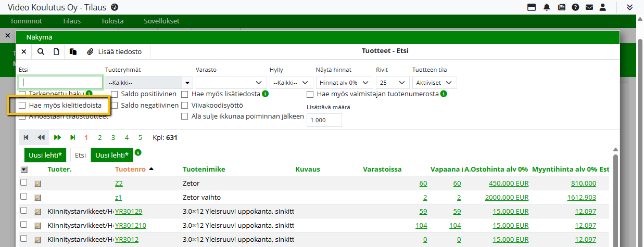Image resolution: width=644 pixels, height=247 pixels.
Task: Open messages with the envelope icon
Action: tap(589, 7)
